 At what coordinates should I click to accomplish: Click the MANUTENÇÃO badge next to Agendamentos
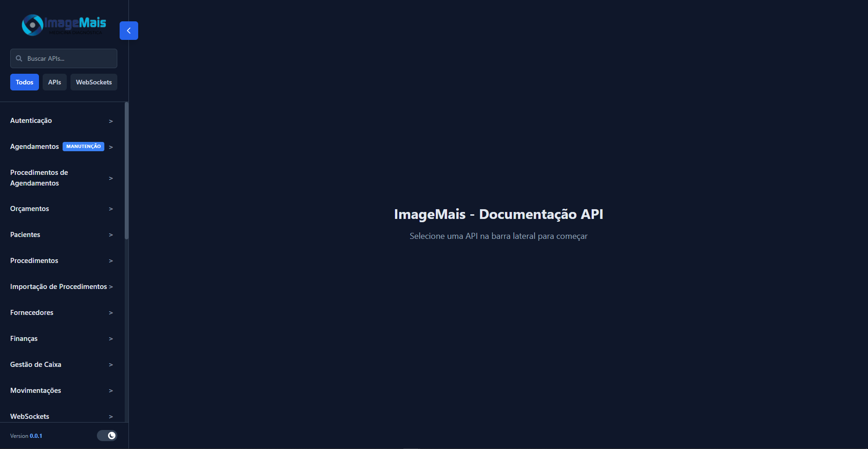point(83,146)
